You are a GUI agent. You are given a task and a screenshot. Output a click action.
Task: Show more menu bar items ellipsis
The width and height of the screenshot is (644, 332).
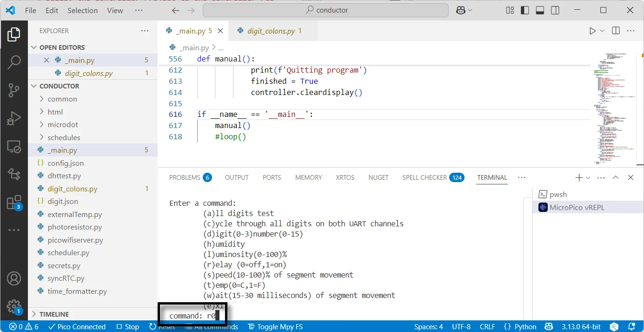click(139, 10)
